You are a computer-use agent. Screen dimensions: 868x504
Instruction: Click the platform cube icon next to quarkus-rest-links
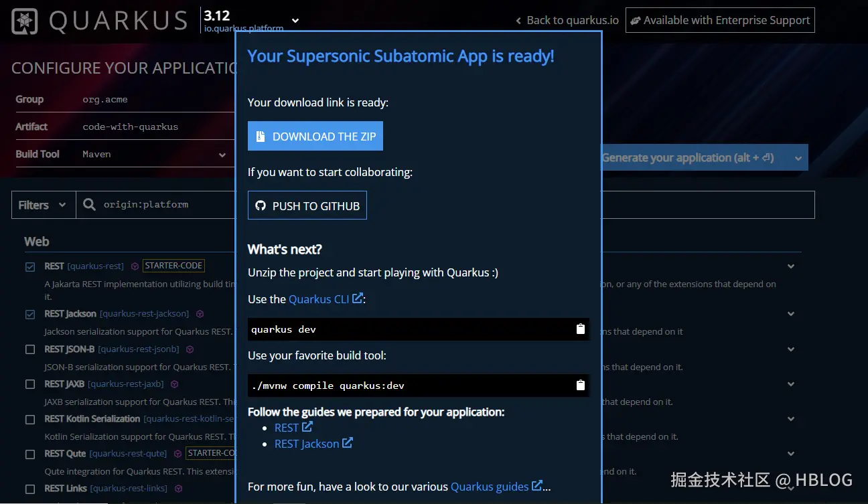tap(178, 489)
